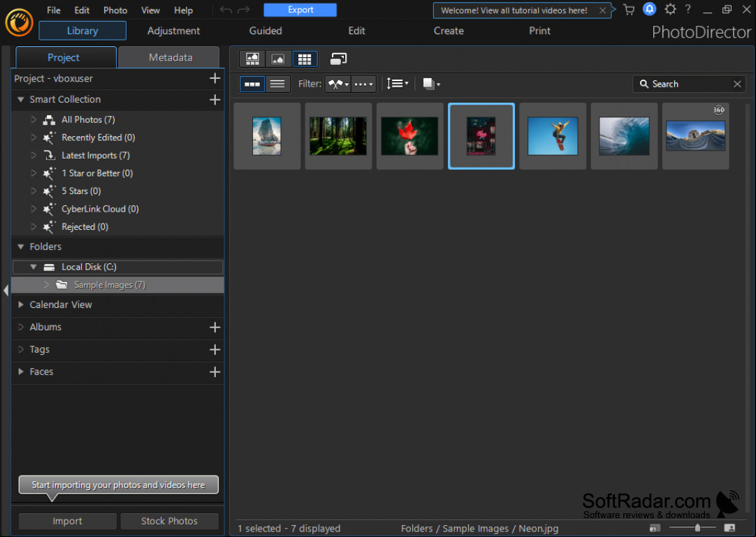Open secondary monitor display mode
This screenshot has height=537, width=756.
(338, 59)
